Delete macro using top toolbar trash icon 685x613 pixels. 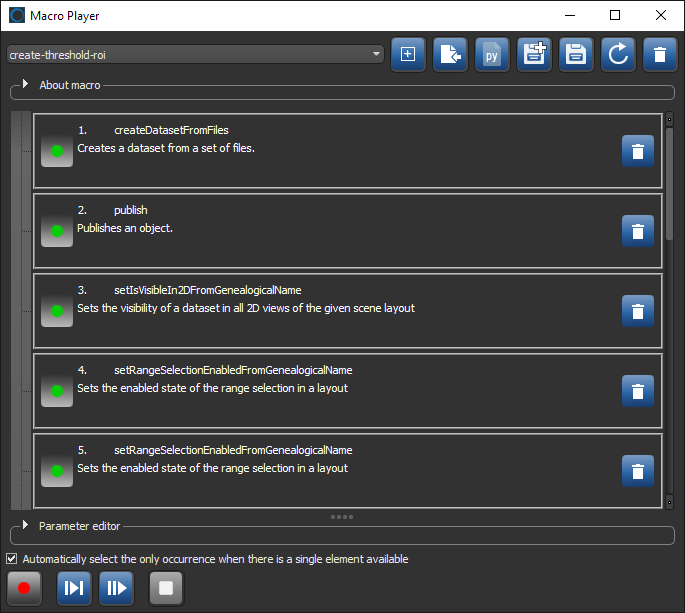[x=659, y=55]
